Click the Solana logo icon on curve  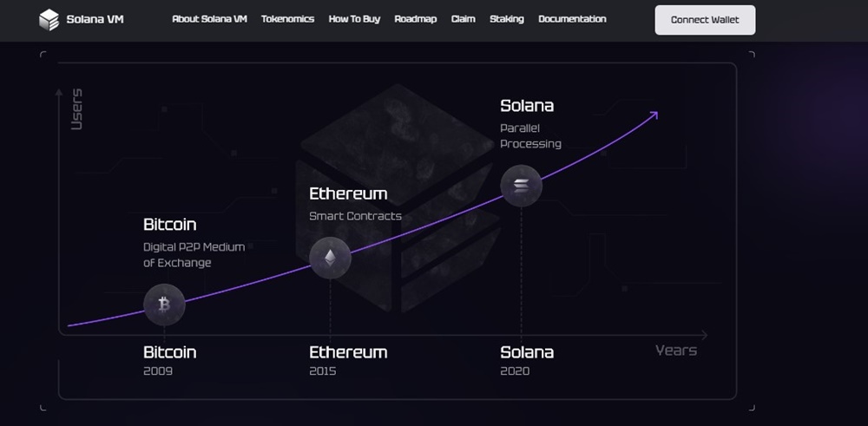(521, 186)
